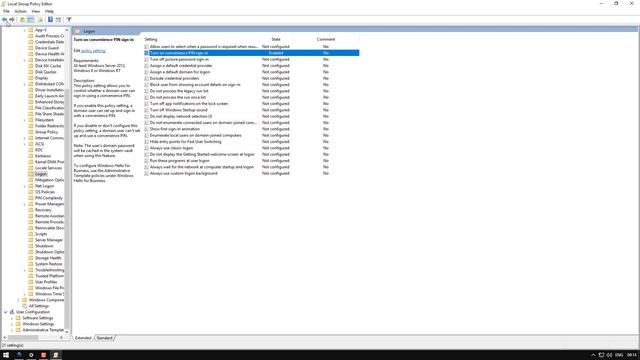This screenshot has height=360, width=640.
Task: Open the Help menu
Action: [49, 11]
